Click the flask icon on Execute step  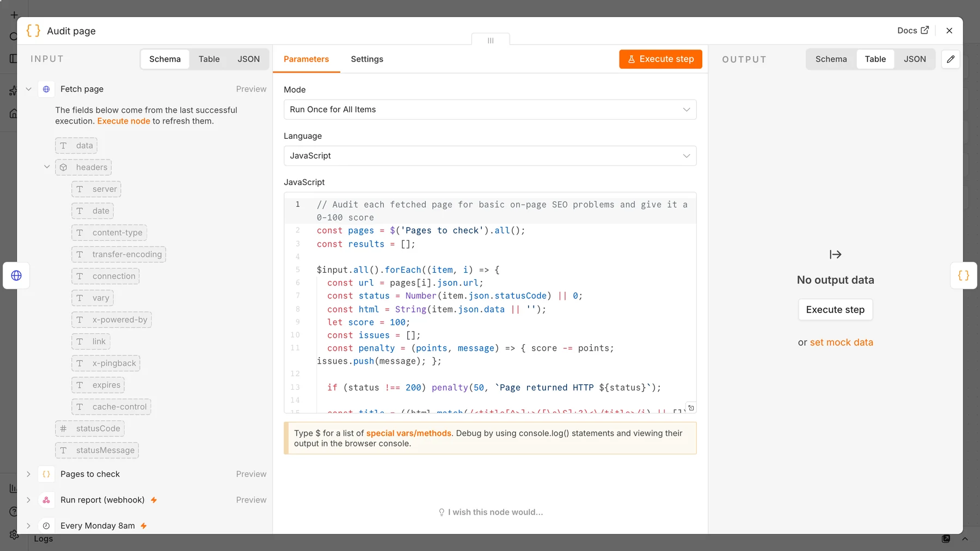632,59
